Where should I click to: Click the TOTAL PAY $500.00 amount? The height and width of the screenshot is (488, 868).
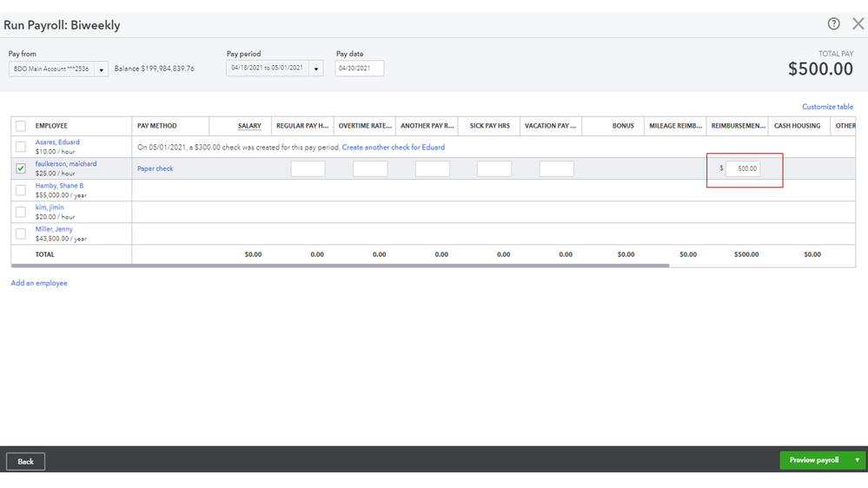click(x=820, y=69)
